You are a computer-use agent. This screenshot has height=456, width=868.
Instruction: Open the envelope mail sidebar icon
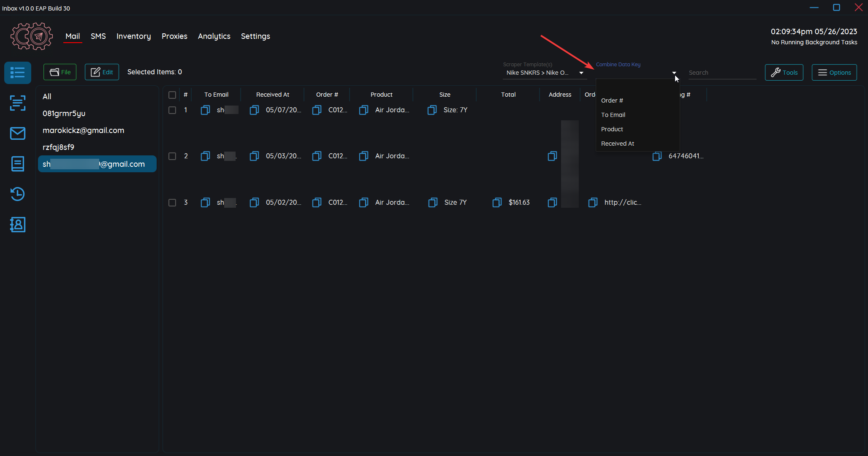point(18,133)
